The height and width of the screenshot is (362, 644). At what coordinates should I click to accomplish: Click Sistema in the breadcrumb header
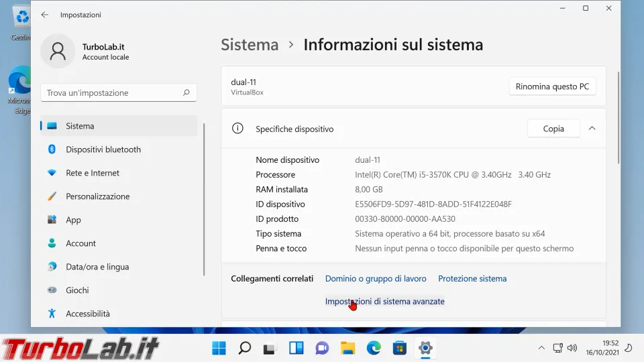[250, 45]
